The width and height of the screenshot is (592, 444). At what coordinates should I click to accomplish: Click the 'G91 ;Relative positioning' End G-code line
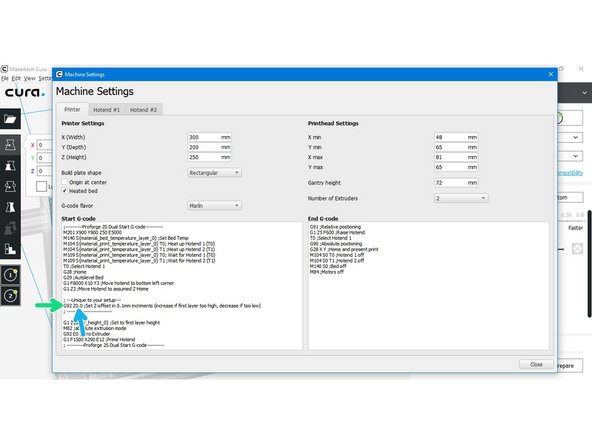(335, 227)
